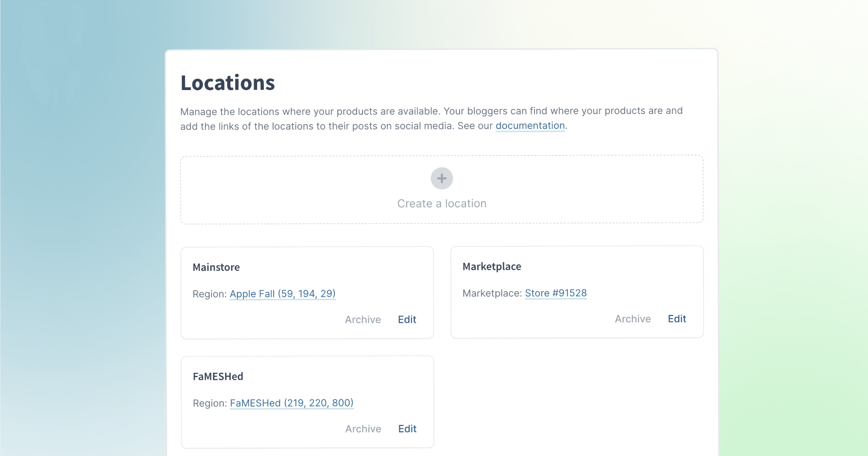Click the Locations page heading
The height and width of the screenshot is (456, 868).
227,83
